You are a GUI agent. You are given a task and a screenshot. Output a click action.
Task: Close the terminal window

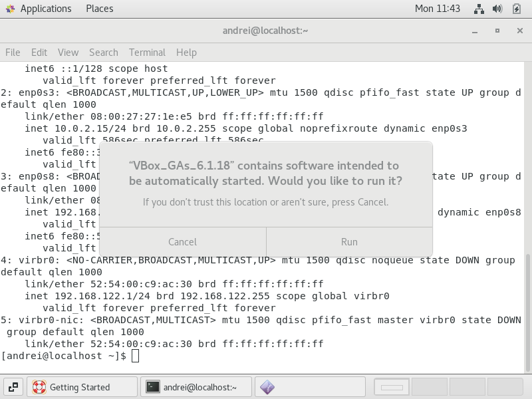pyautogui.click(x=520, y=31)
